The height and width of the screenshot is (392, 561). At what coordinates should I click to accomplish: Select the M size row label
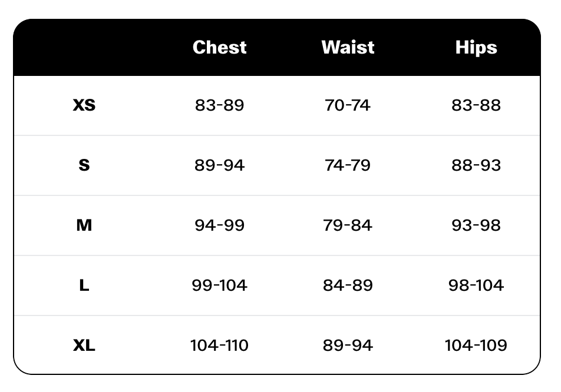point(84,225)
